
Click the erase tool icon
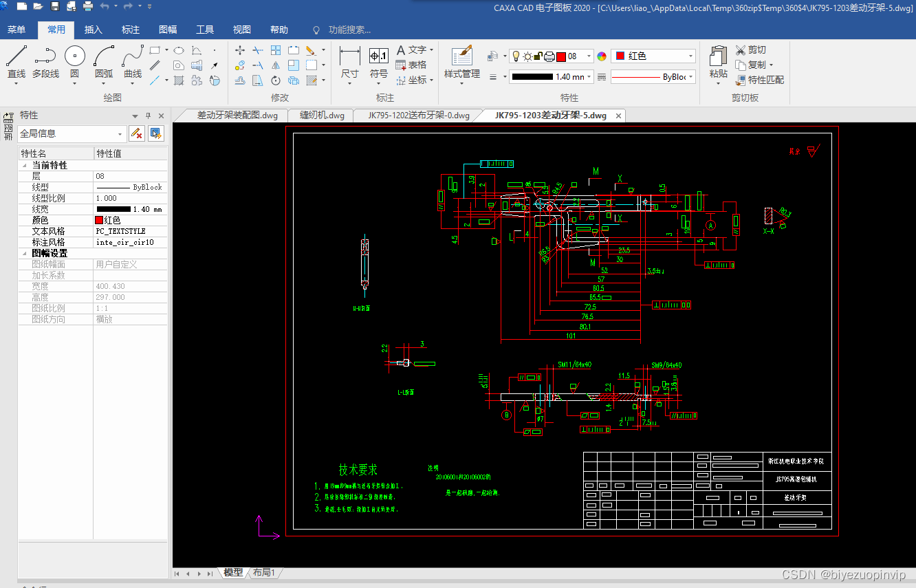tap(311, 50)
